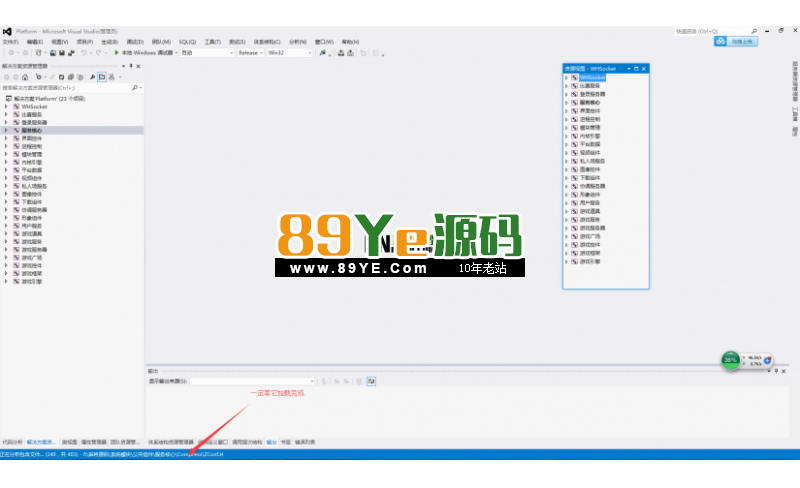Click the parsing progress text in status bar
This screenshot has height=488, width=800.
pos(112,454)
